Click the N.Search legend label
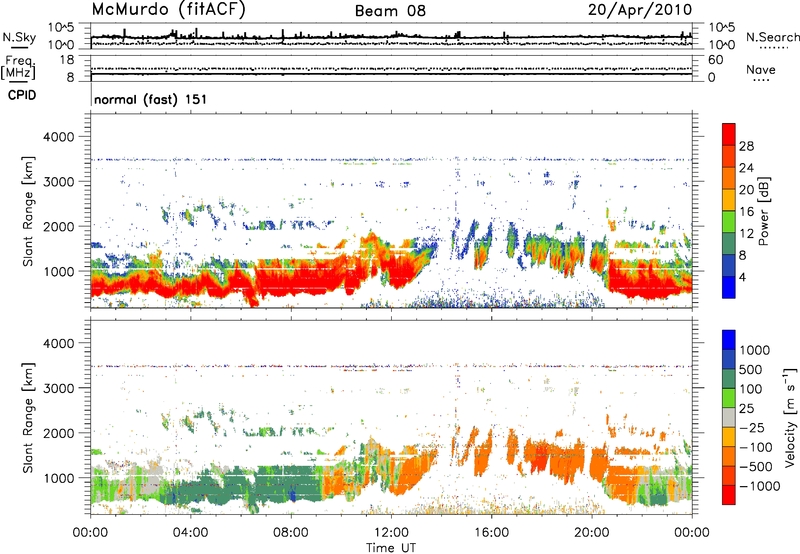Viewport: 800px width, 554px height. [772, 37]
